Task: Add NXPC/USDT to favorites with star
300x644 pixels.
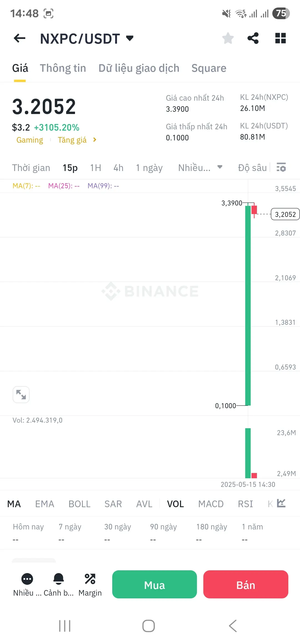Action: click(228, 38)
